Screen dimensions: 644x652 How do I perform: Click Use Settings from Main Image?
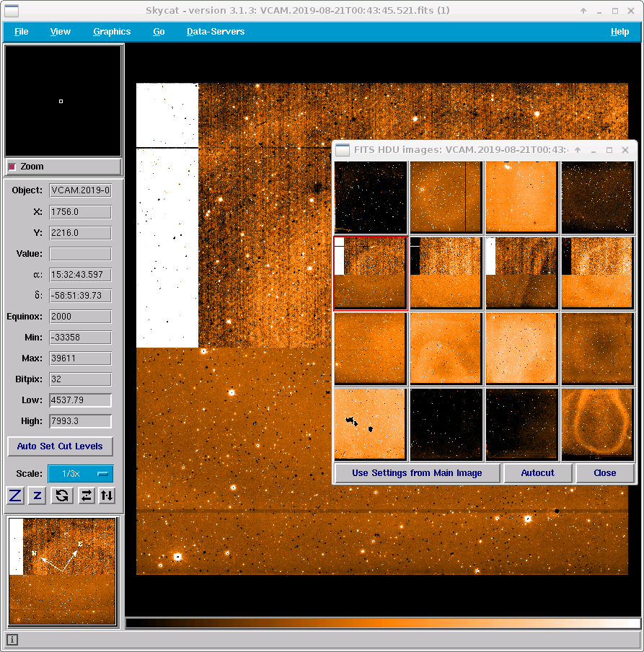(417, 473)
